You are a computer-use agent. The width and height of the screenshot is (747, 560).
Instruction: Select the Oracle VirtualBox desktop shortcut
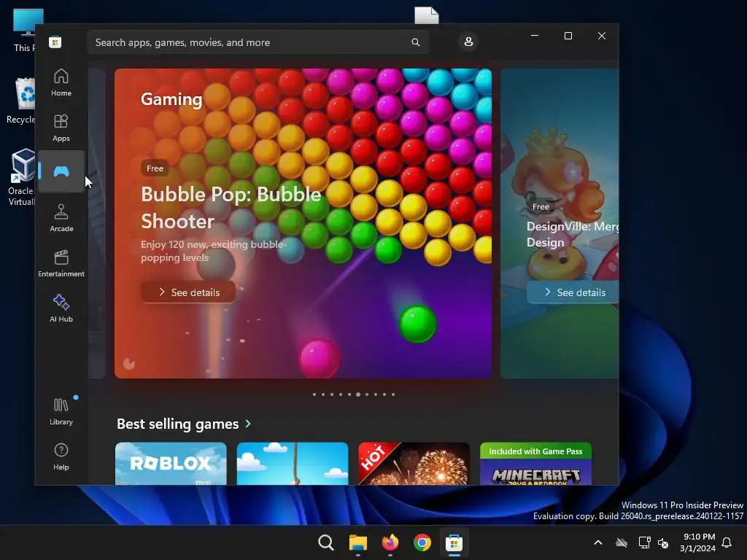click(21, 177)
